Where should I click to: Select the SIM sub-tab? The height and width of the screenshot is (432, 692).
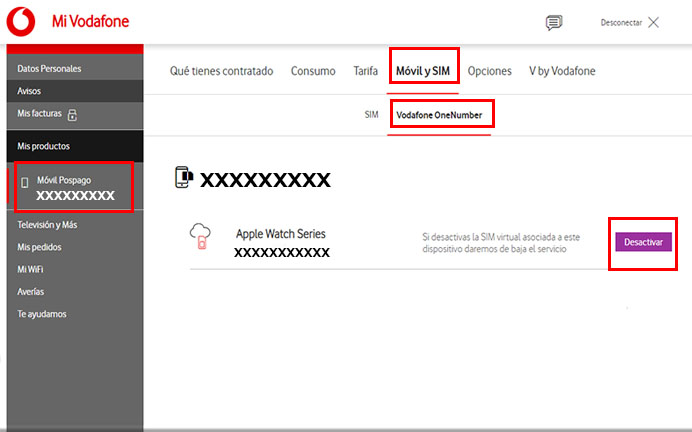point(371,115)
